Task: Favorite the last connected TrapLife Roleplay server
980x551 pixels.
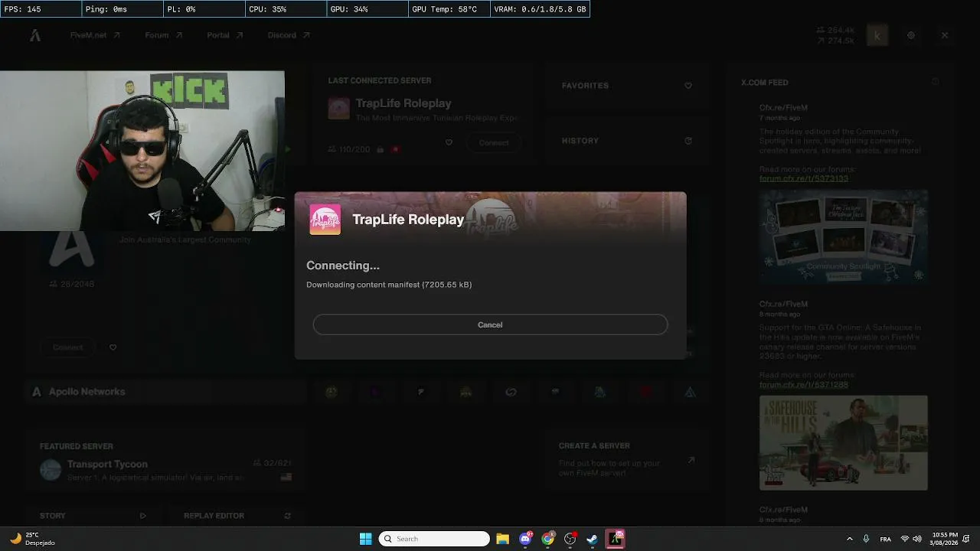Action: coord(449,142)
